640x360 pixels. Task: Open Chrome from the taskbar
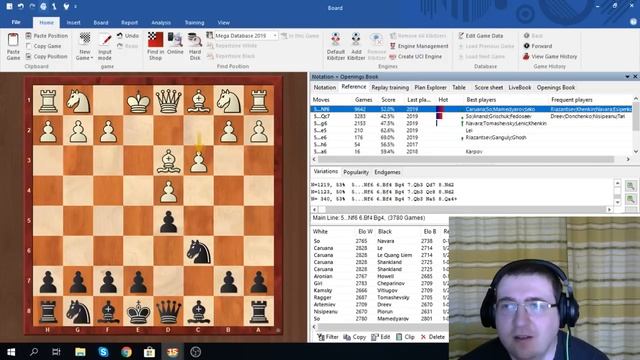[126, 351]
